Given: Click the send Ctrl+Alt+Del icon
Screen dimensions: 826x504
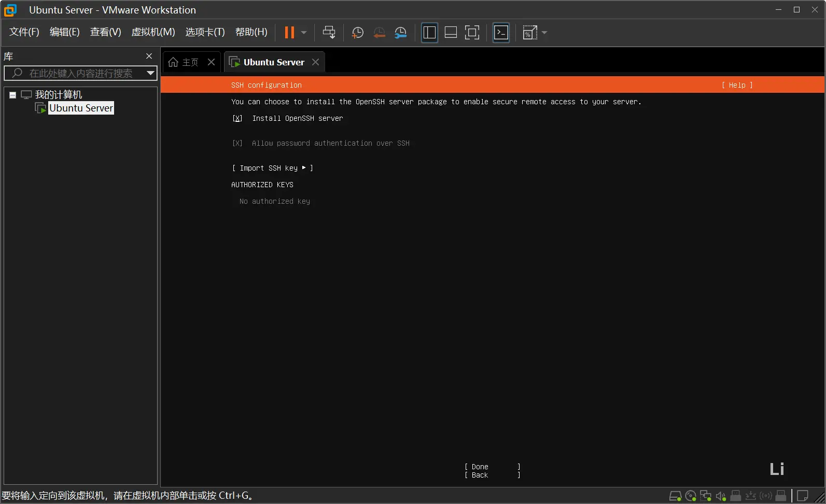Looking at the screenshot, I should tap(329, 33).
